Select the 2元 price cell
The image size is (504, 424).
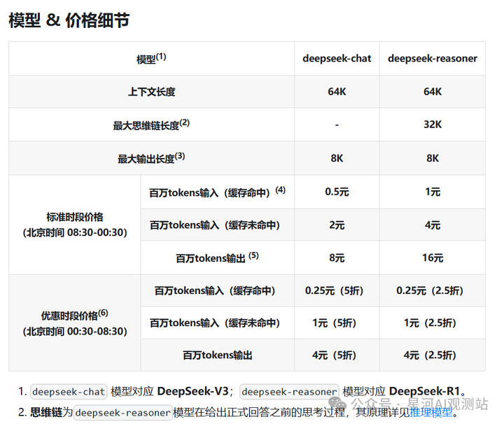(337, 225)
